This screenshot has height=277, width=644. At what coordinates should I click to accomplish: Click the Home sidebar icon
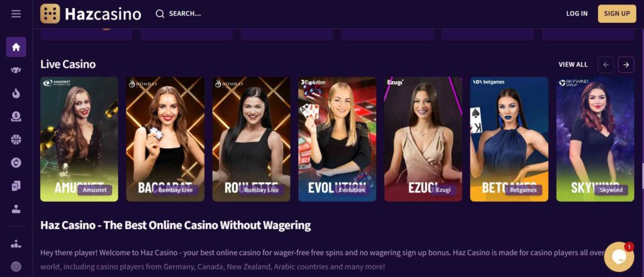(16, 46)
